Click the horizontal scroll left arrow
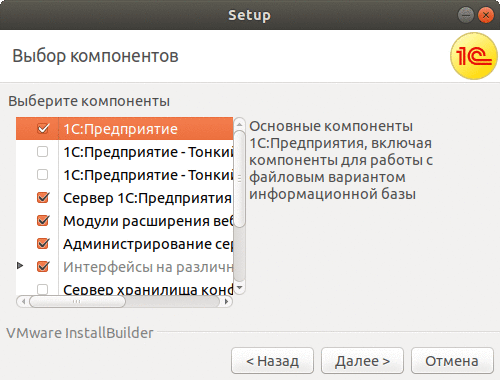Viewport: 500px width, 380px height. pos(23,302)
